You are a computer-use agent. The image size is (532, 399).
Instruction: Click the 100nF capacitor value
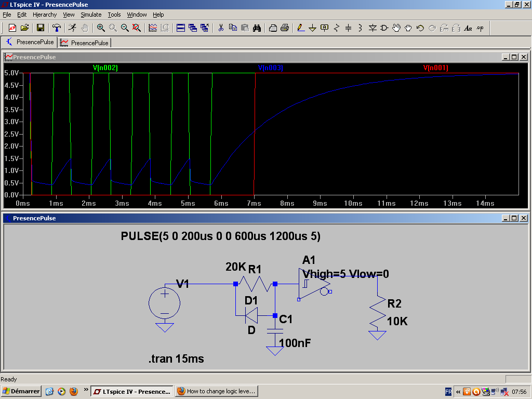point(295,343)
